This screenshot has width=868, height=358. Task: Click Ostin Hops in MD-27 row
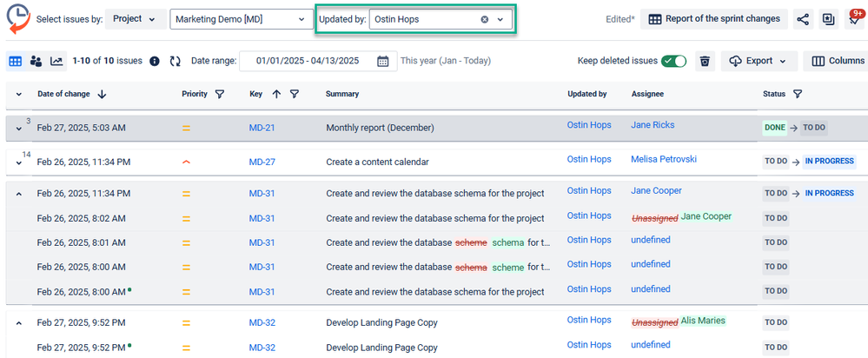(x=589, y=159)
